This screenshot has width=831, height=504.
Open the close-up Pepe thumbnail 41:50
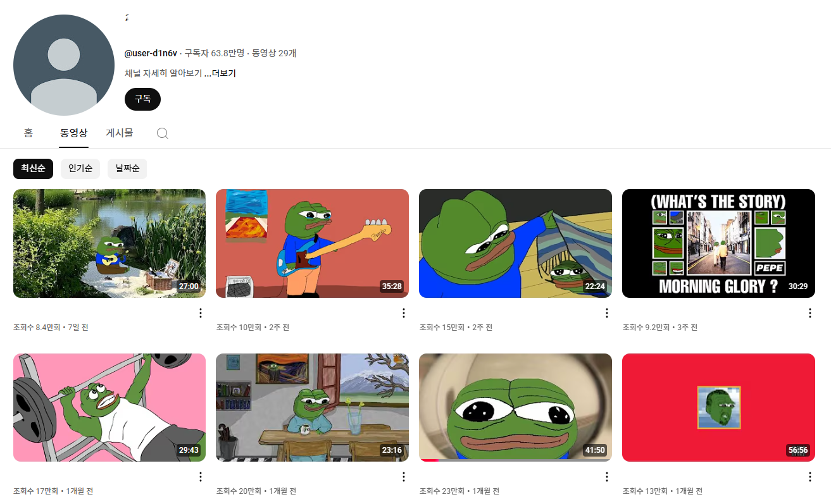[x=516, y=407]
